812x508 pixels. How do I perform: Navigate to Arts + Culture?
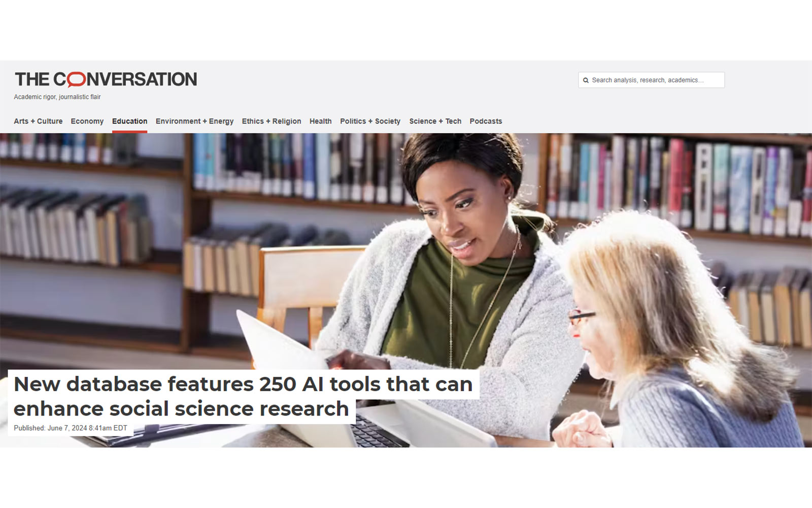(38, 121)
